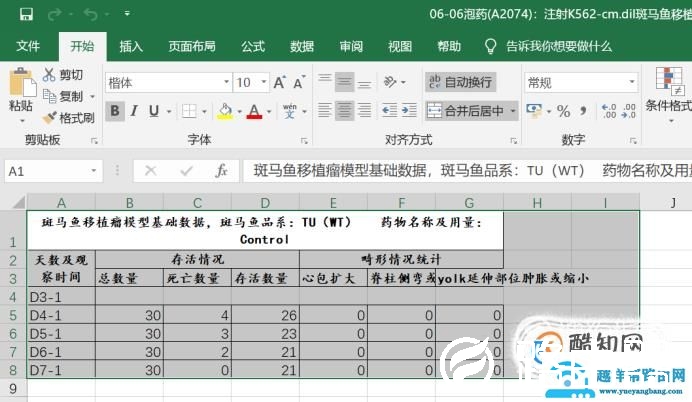Image resolution: width=692 pixels, height=402 pixels.
Task: Click the 粘贴 paste clipboard icon
Action: tap(21, 82)
